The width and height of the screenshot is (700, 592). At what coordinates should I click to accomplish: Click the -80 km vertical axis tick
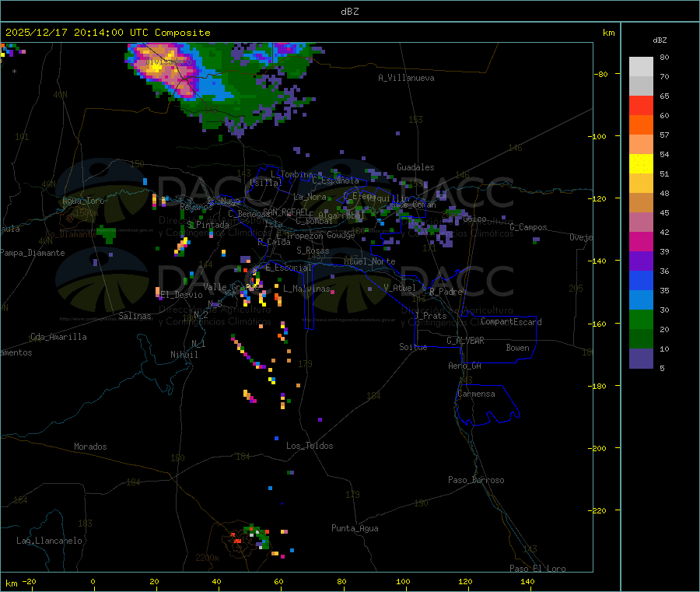click(x=601, y=74)
